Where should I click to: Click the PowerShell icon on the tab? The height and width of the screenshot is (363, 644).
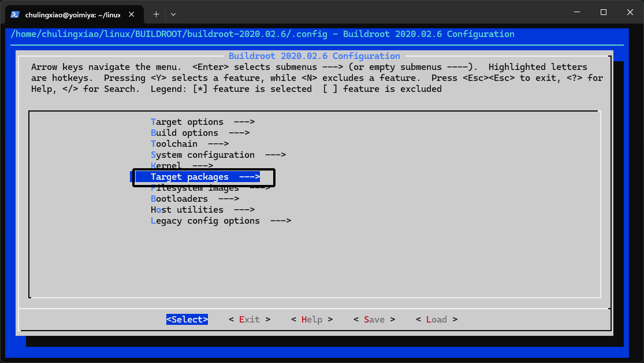pos(15,14)
